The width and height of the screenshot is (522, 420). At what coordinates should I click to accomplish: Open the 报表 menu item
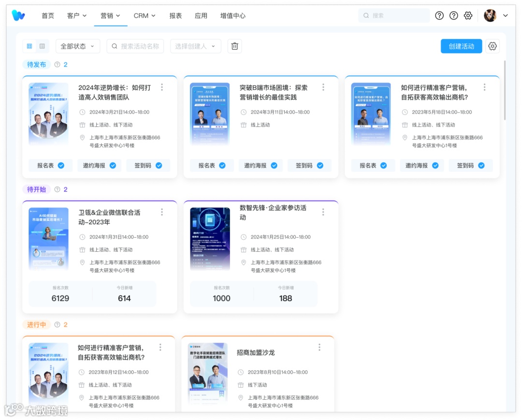[175, 15]
